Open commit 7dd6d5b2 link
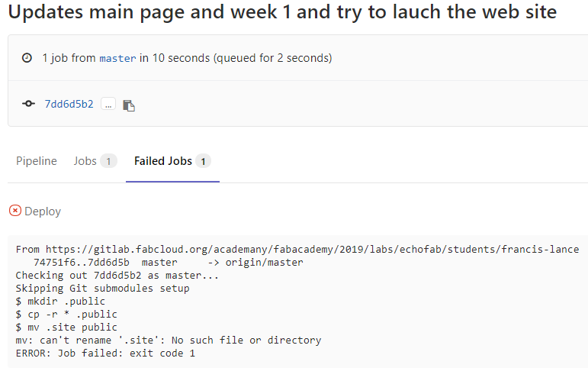The image size is (588, 368). pos(69,104)
